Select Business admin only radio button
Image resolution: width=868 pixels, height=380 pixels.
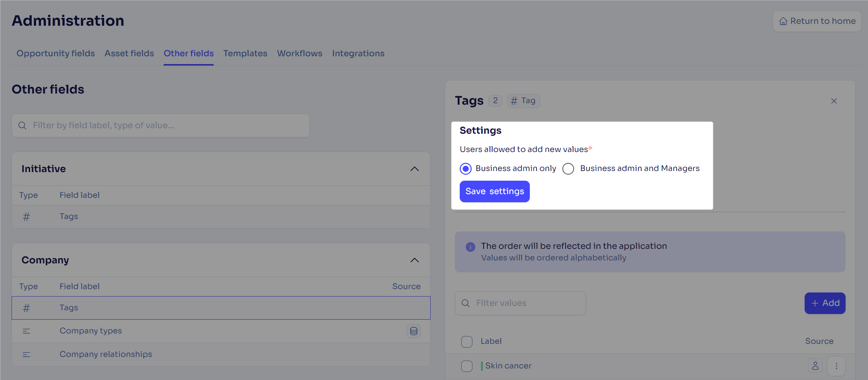point(466,169)
